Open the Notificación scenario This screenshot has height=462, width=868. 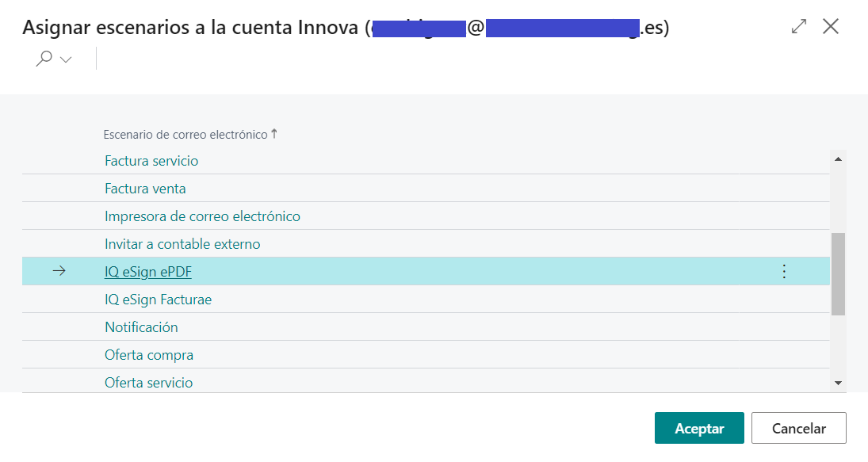coord(140,326)
